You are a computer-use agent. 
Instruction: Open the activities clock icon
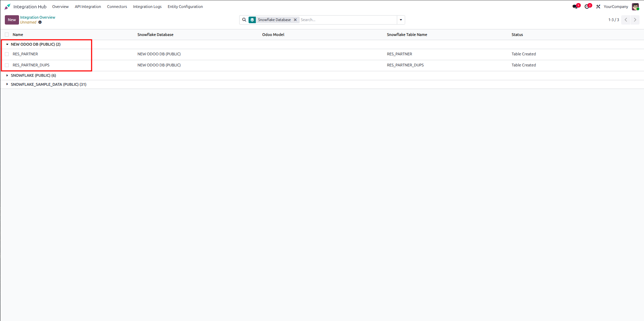pyautogui.click(x=587, y=7)
